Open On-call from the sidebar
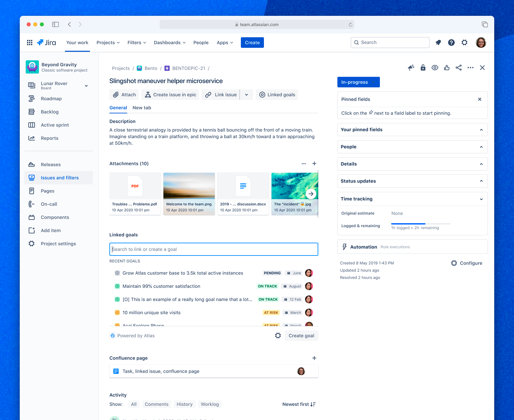514x420 pixels. pyautogui.click(x=49, y=204)
